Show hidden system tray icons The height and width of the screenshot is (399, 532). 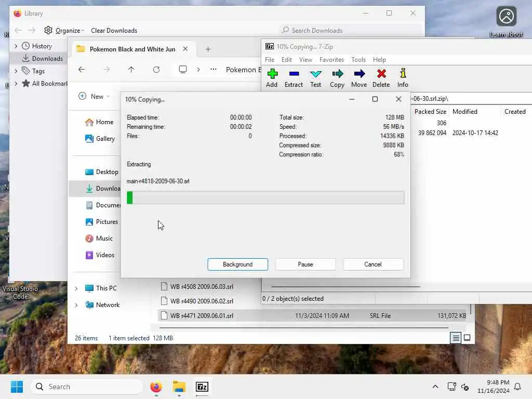[x=435, y=387]
